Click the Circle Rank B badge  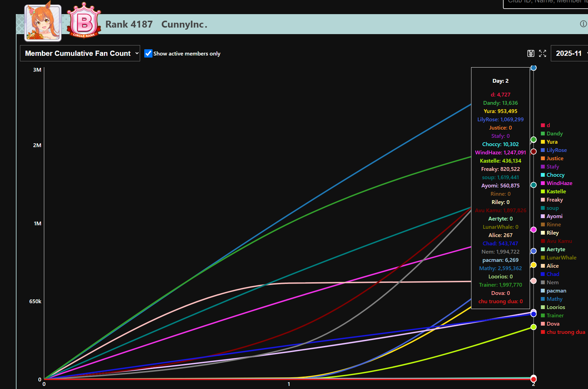pyautogui.click(x=84, y=21)
